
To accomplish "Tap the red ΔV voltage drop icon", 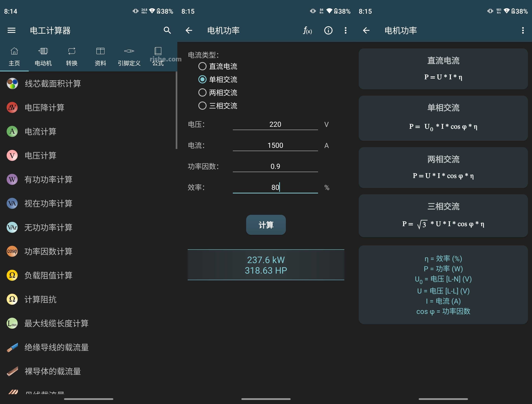I will (12, 108).
